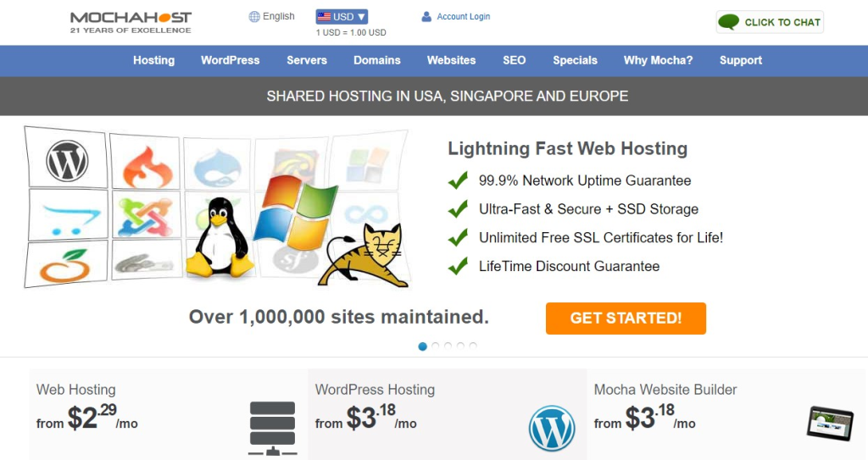
Task: Click the Mocha Website Builder heading
Action: click(665, 390)
